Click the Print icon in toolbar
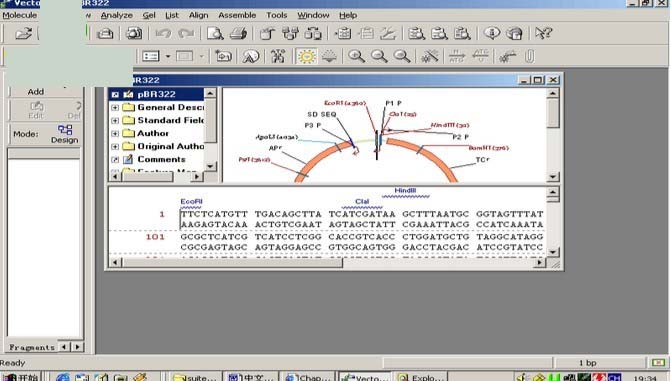 pos(238,33)
